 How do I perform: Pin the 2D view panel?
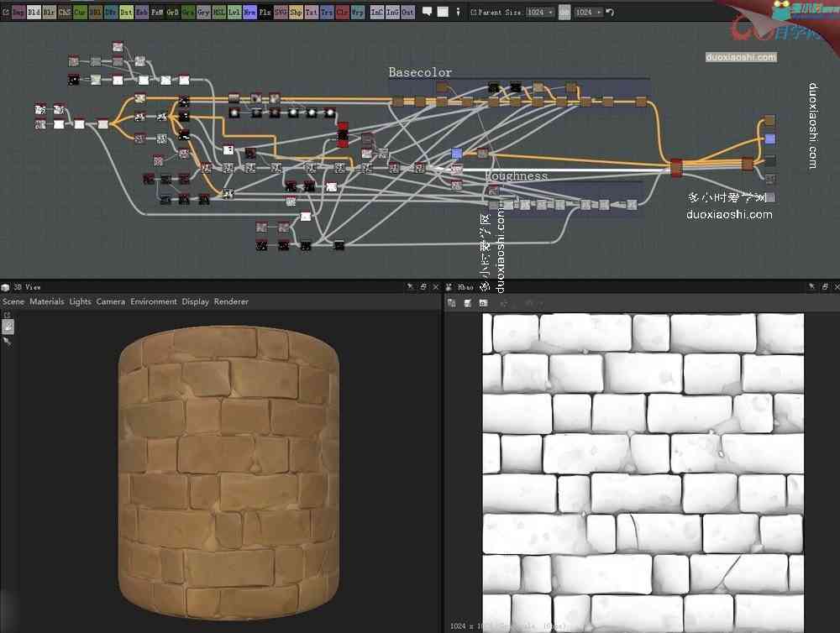coord(812,287)
